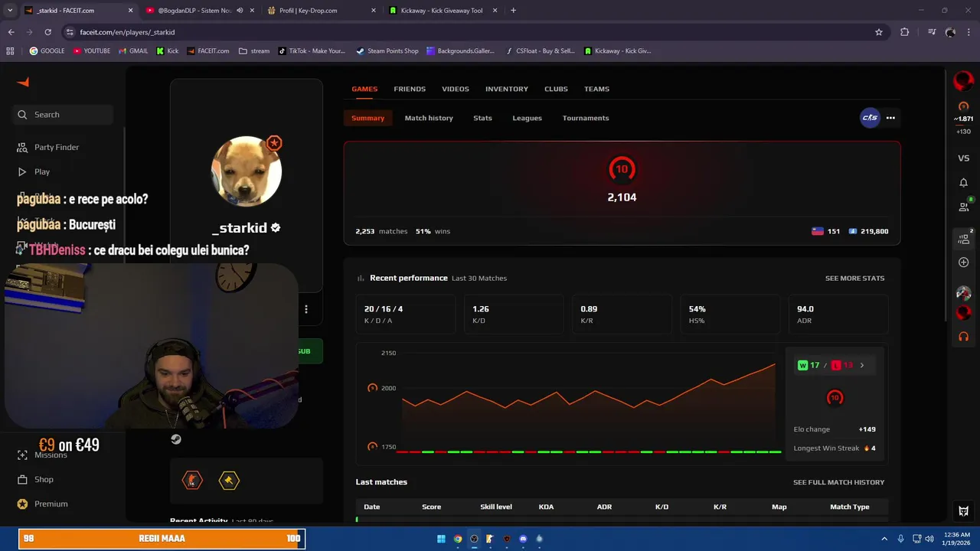
Task: Switch to the CLUBS tab
Action: (556, 89)
